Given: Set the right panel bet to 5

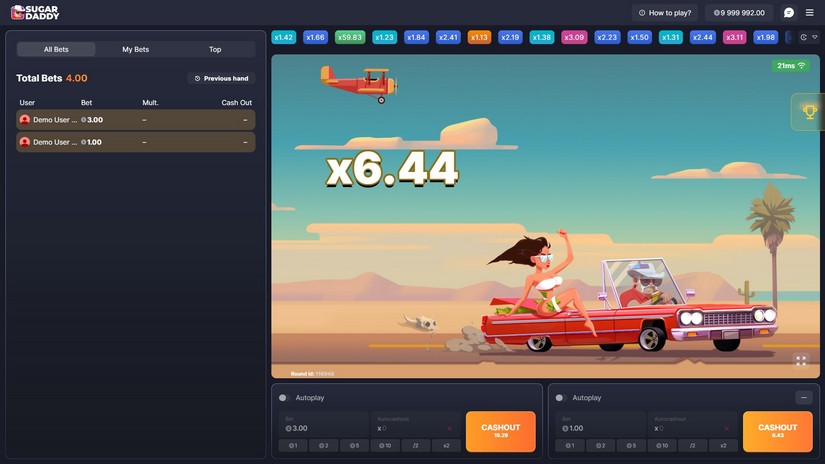Looking at the screenshot, I should point(631,446).
